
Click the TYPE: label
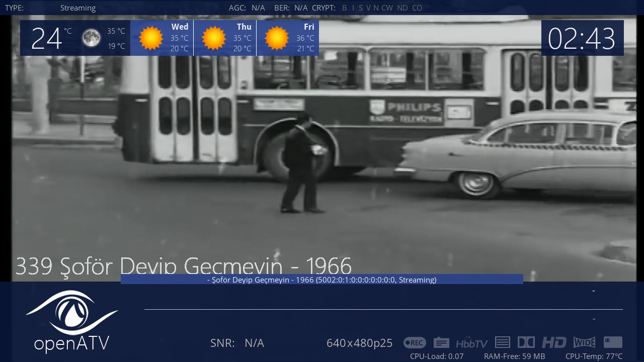click(x=14, y=8)
